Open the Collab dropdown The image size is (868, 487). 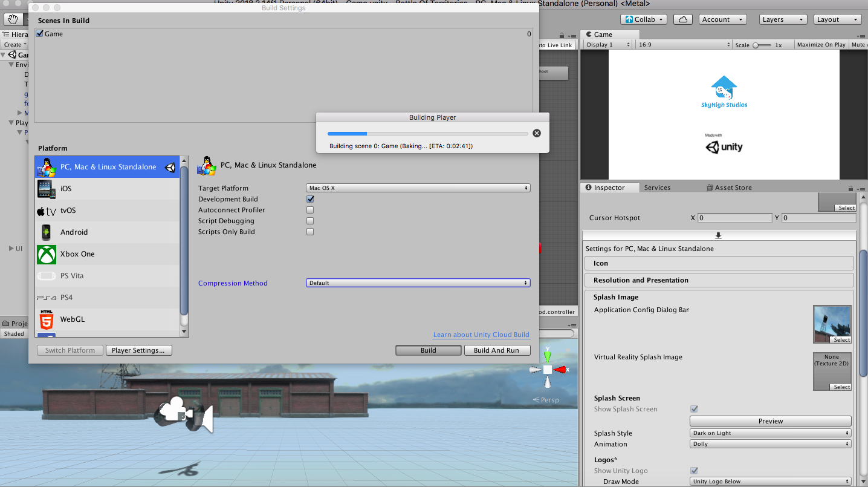coord(643,19)
